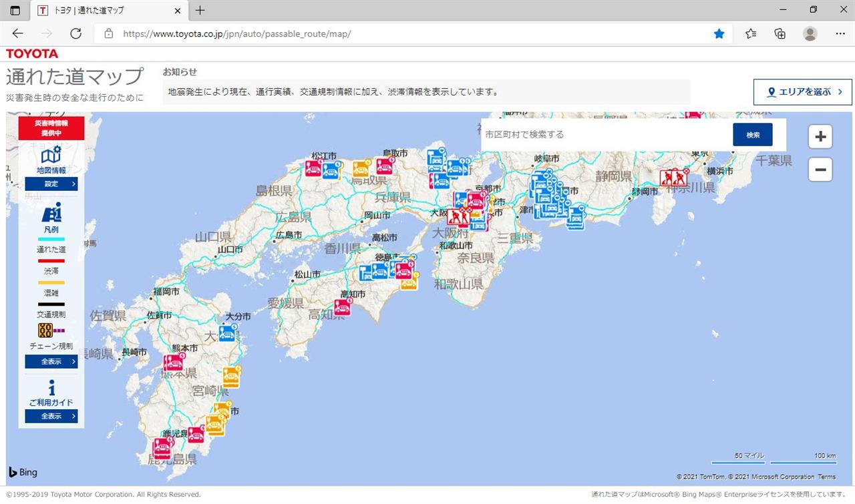Click the pink EV marker below 高知市
The width and height of the screenshot is (855, 504).
tap(343, 307)
